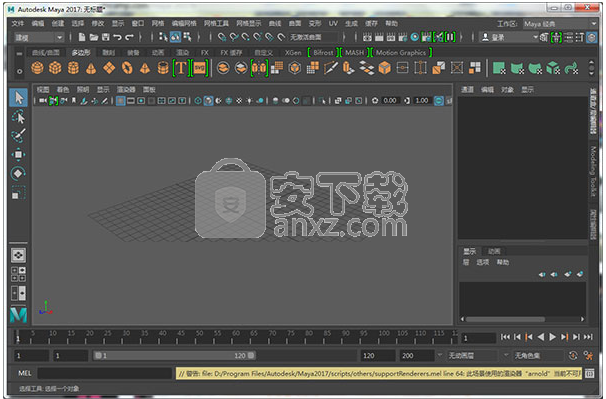Screen dimensions: 606x399
Task: Choose the Move tool in toolbox
Action: click(x=19, y=154)
